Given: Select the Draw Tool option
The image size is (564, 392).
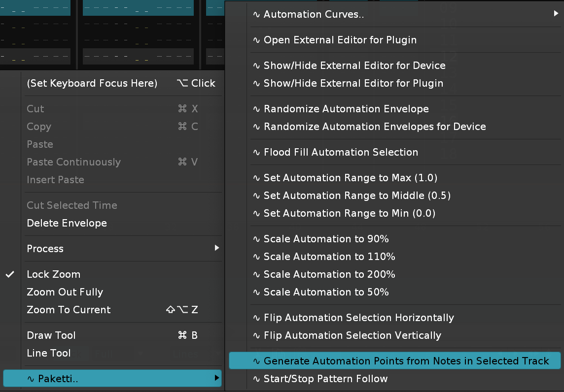Looking at the screenshot, I should coord(51,335).
